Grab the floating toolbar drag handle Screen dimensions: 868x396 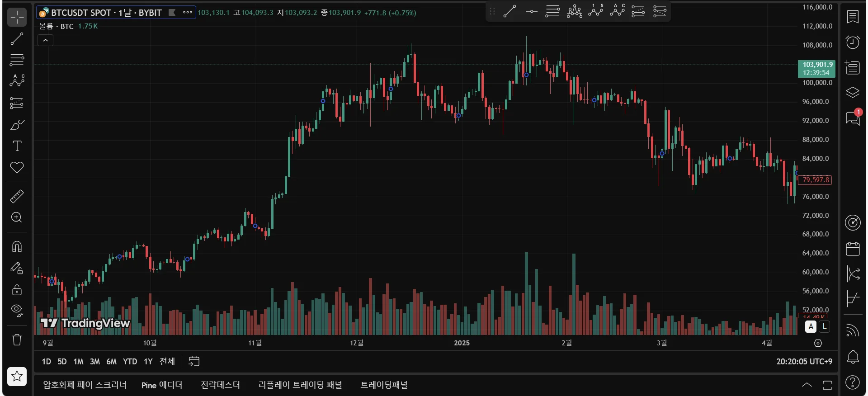492,11
